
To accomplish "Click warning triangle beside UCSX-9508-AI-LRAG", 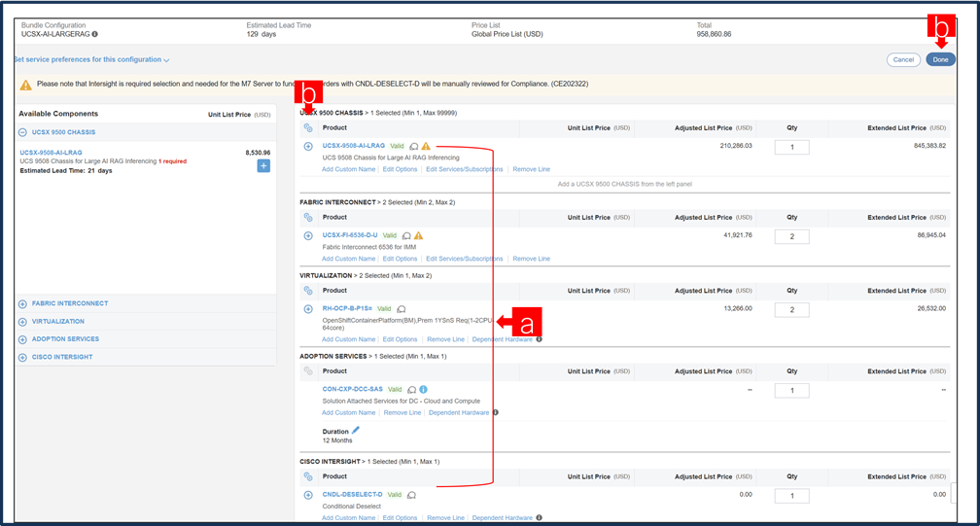I will 426,146.
